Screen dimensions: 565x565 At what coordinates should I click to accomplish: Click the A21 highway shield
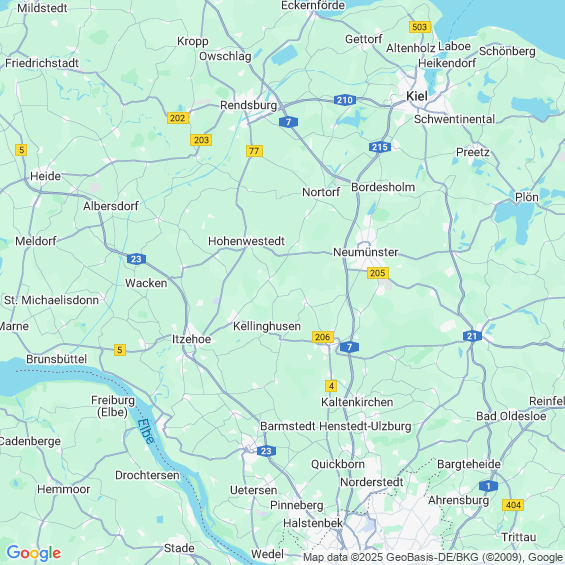[472, 336]
